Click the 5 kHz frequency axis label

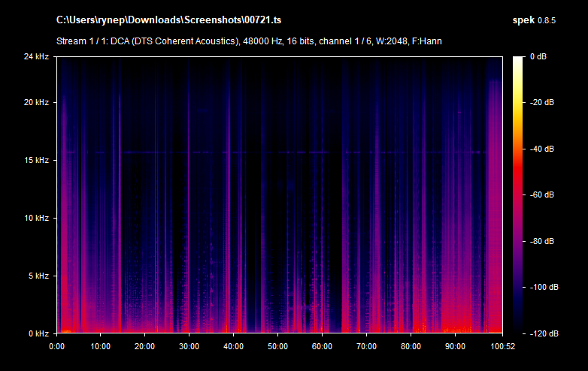[x=39, y=276]
